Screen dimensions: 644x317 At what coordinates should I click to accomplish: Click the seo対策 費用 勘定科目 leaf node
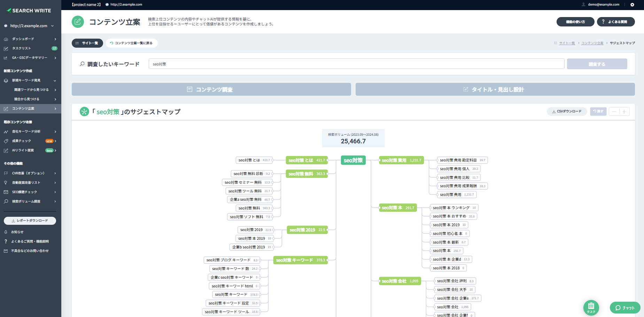point(462,160)
